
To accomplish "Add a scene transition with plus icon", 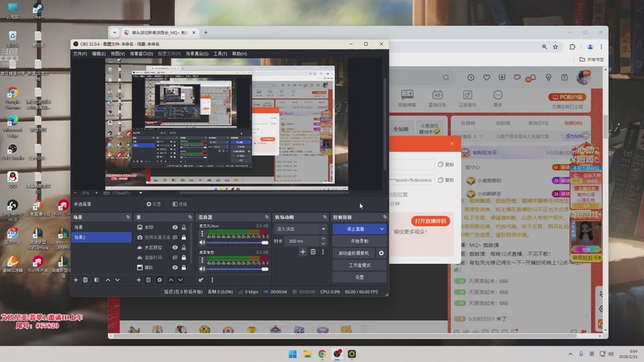I will (x=303, y=252).
